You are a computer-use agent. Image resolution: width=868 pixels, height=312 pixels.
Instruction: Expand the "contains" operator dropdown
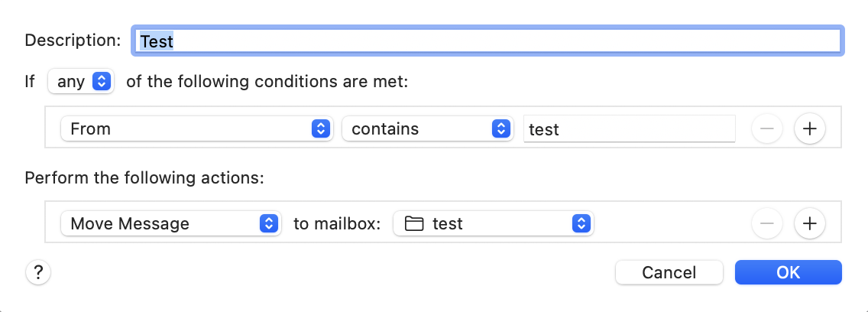(426, 129)
